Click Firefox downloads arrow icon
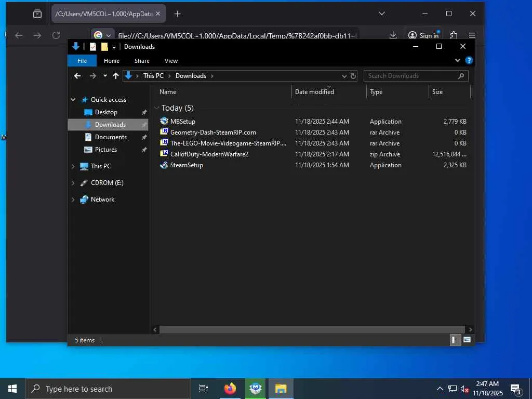The image size is (532, 399). click(x=393, y=35)
